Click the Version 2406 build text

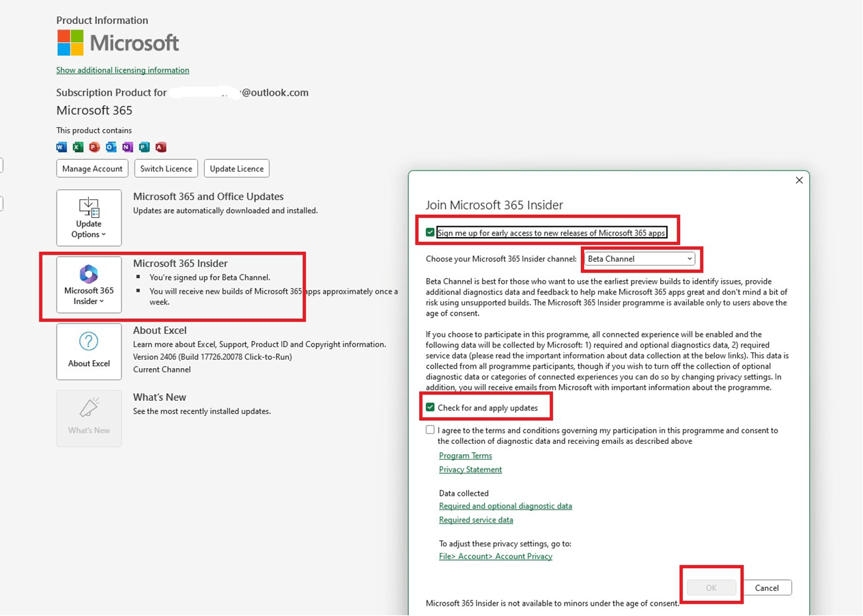(x=212, y=357)
